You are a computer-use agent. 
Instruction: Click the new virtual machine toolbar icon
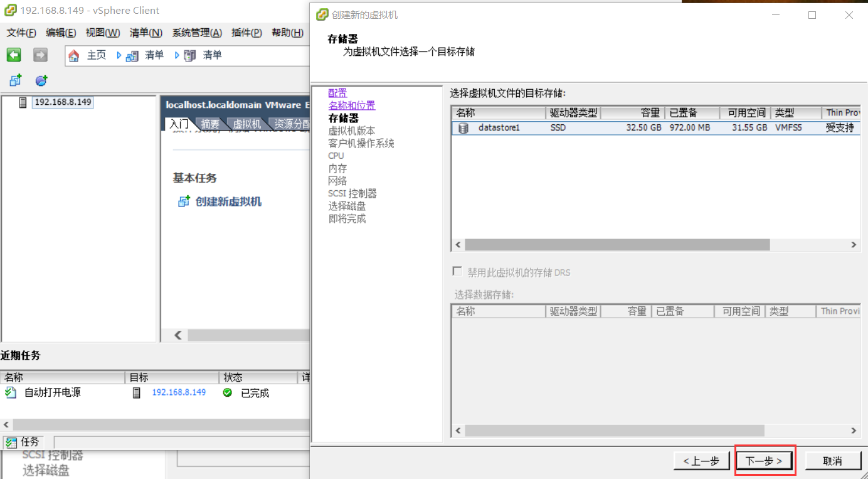[x=16, y=80]
